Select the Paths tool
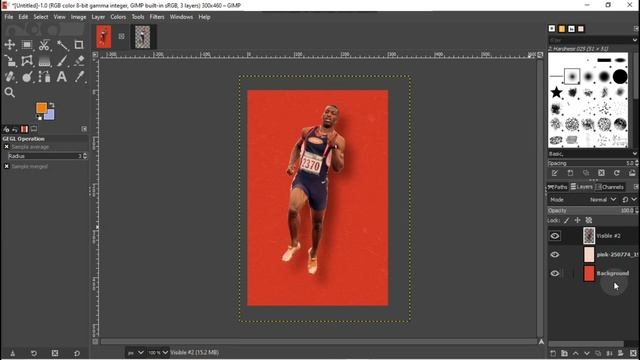This screenshot has height=360, width=640. click(x=44, y=77)
